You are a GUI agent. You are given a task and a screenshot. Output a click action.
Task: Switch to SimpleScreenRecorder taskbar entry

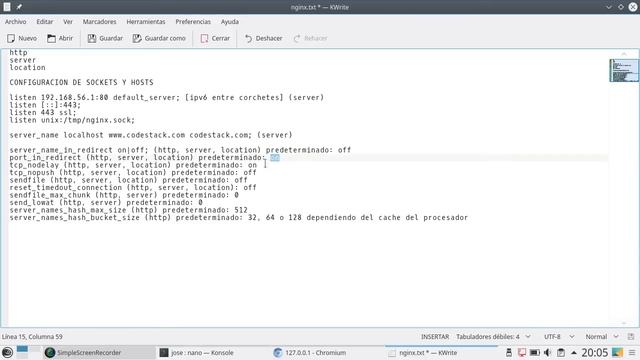click(100, 353)
